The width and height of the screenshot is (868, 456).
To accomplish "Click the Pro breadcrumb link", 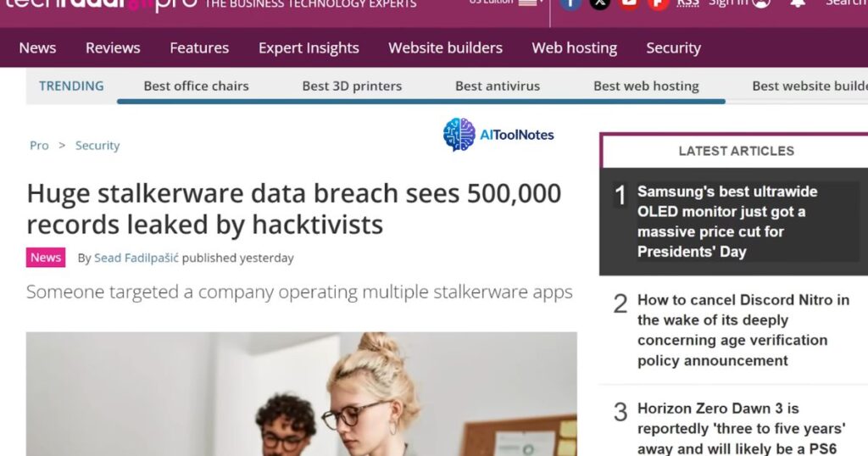I will tap(39, 146).
